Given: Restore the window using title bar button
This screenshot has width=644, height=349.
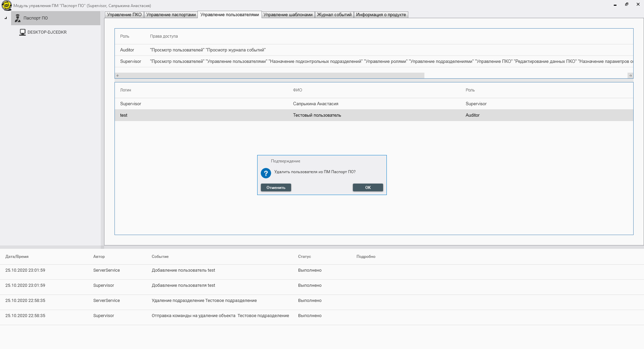Looking at the screenshot, I should [x=627, y=4].
